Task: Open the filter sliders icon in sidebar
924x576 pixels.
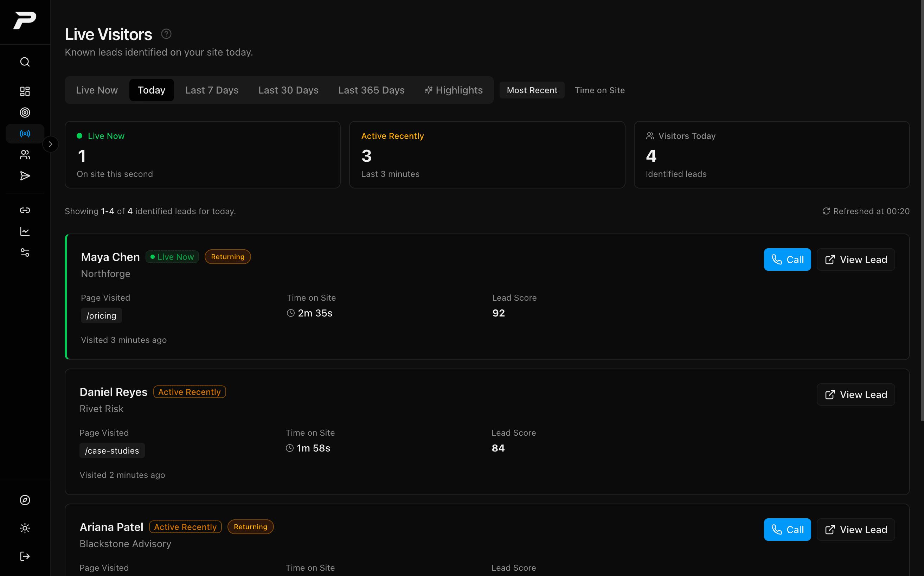Action: tap(25, 252)
